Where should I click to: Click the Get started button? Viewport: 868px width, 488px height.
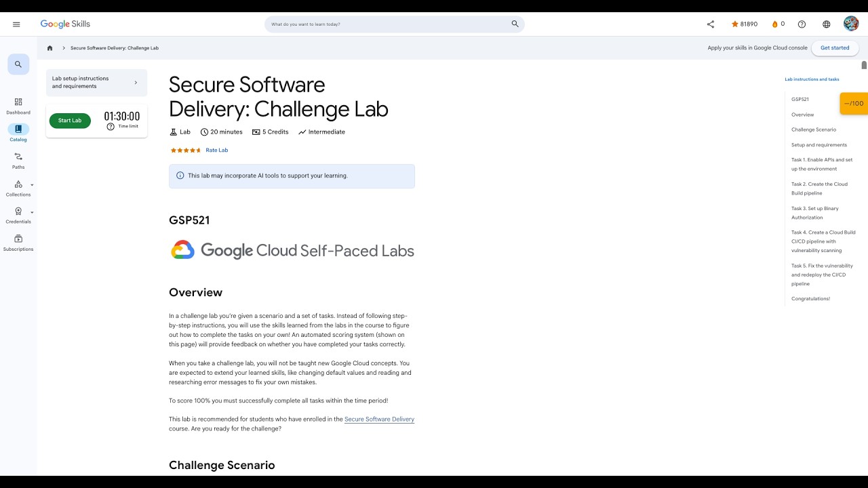tap(835, 48)
